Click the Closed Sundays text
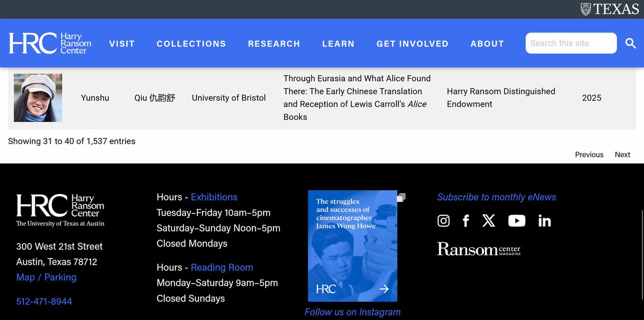The image size is (644, 320). pyautogui.click(x=191, y=299)
